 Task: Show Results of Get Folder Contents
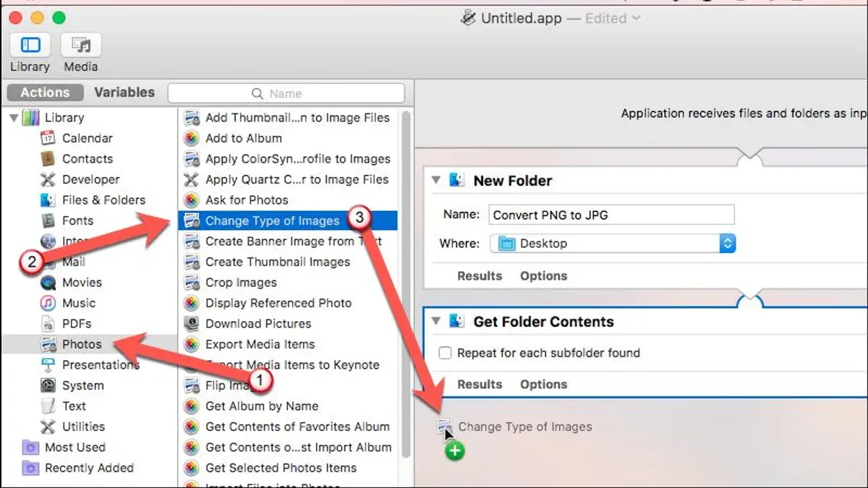coord(480,385)
